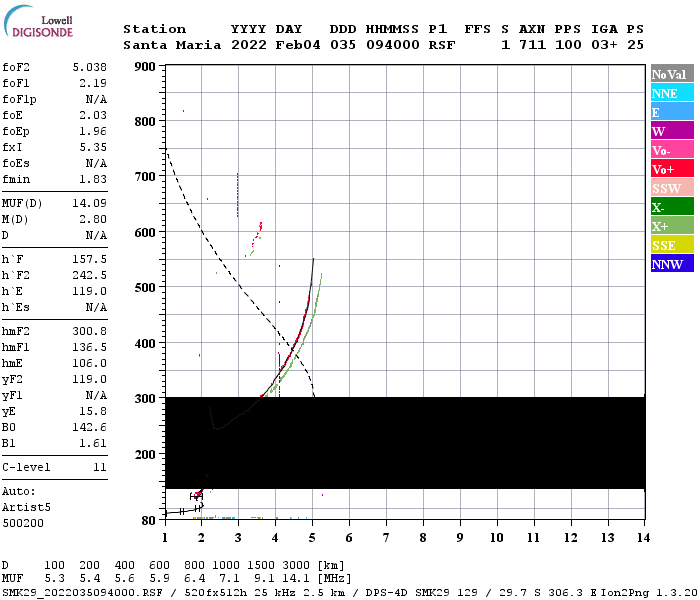Select the SSE yellow legend swatch
The width and height of the screenshot is (700, 600).
click(672, 245)
